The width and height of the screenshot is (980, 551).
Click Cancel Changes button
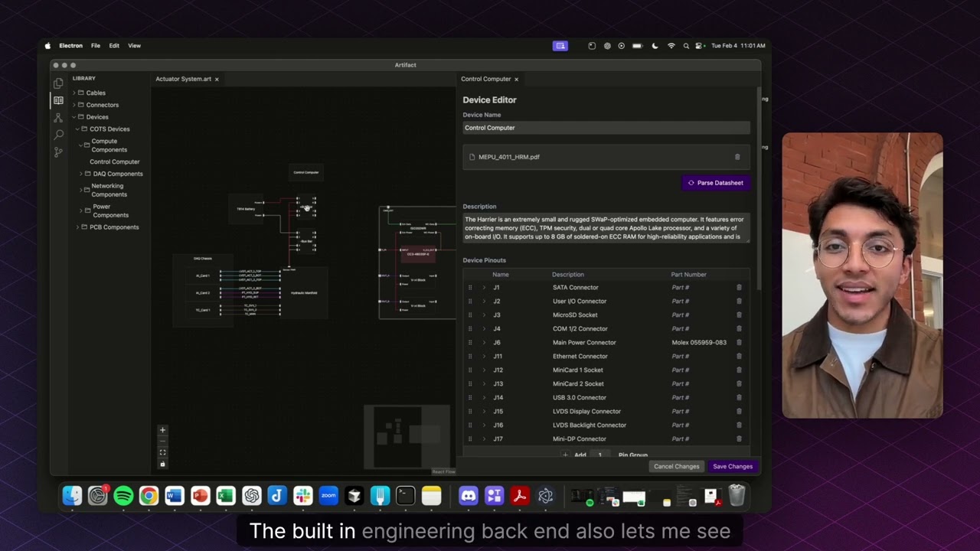pos(676,466)
